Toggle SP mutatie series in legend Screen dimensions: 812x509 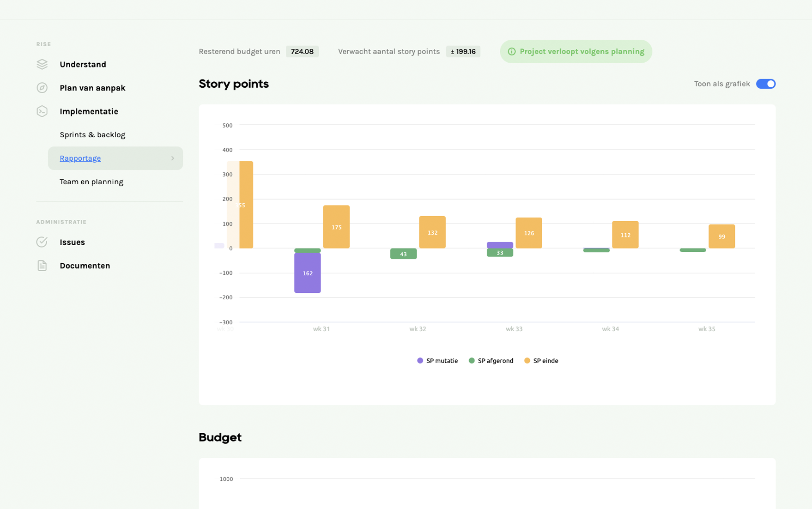click(x=437, y=361)
